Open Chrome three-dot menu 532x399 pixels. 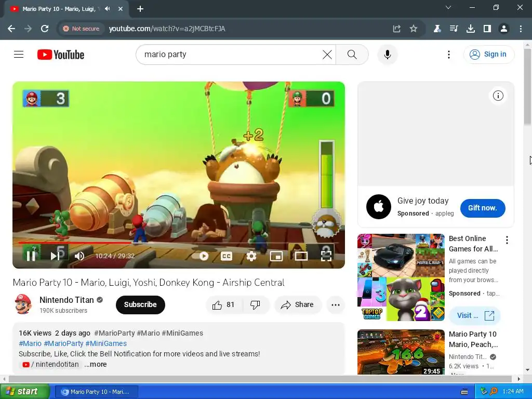(521, 29)
